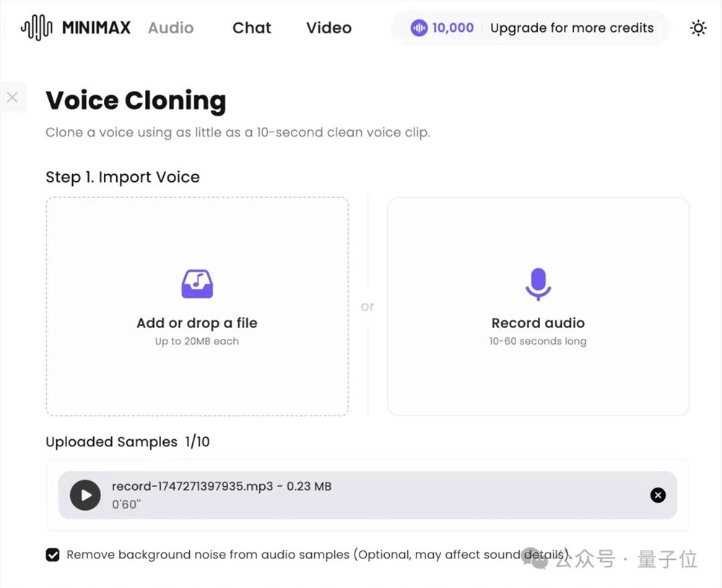The height and width of the screenshot is (588, 722).
Task: Click the purple microphone icon
Action: click(539, 284)
